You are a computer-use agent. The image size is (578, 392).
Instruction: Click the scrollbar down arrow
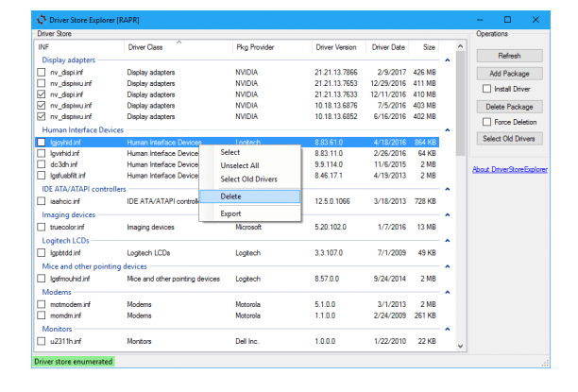460,347
